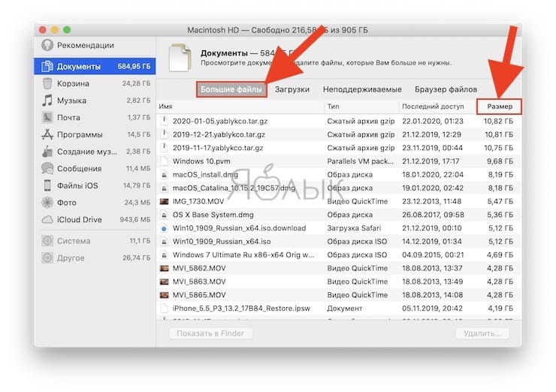Image resolution: width=556 pixels, height=392 pixels.
Task: Select Программы 14,5 ГБ in sidebar
Action: coord(95,134)
